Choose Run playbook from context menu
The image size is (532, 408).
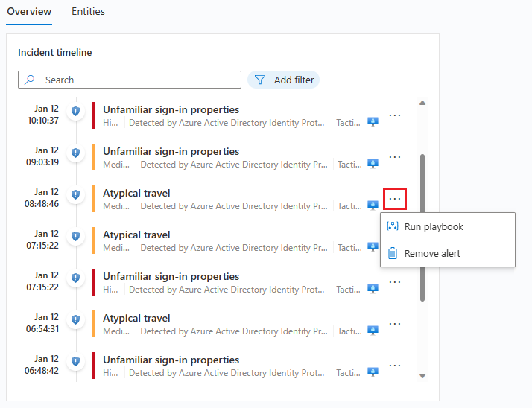(x=434, y=226)
